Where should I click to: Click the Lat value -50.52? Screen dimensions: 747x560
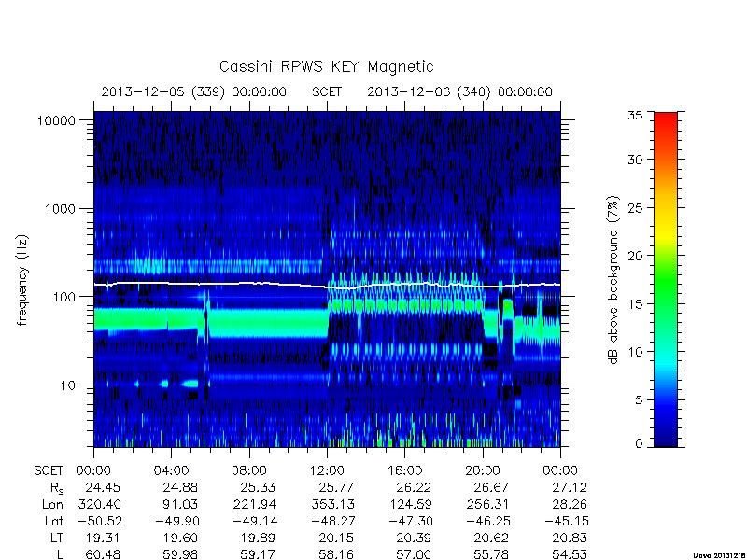coord(99,521)
